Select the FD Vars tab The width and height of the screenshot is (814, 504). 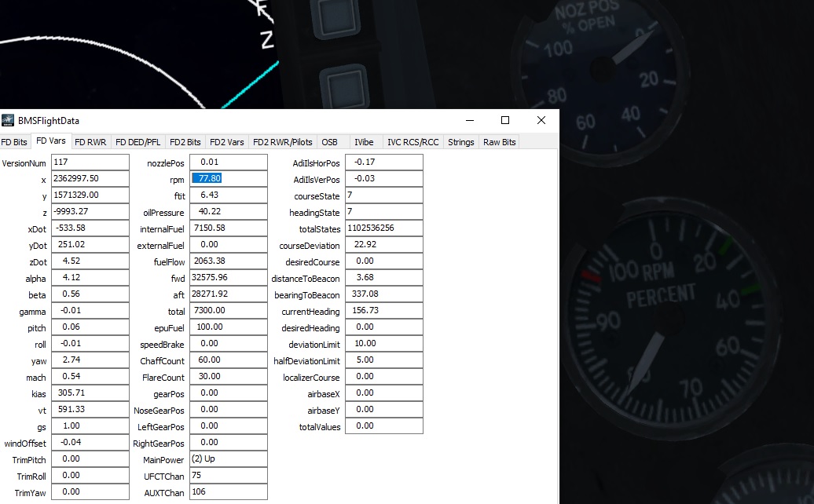51,141
